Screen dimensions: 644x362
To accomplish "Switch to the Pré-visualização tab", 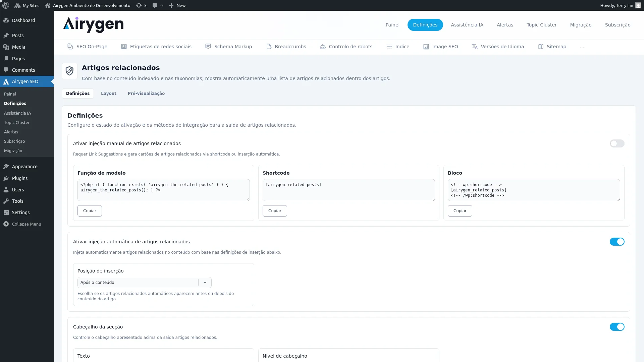I will [x=146, y=94].
